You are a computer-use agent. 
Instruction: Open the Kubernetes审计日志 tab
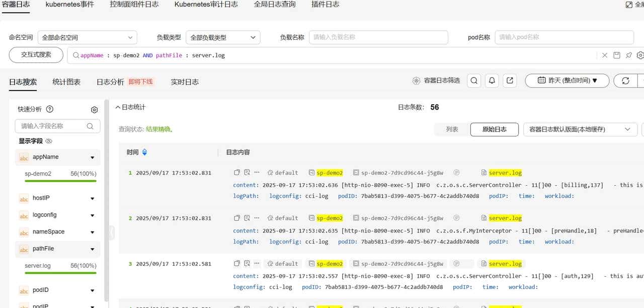click(x=206, y=5)
